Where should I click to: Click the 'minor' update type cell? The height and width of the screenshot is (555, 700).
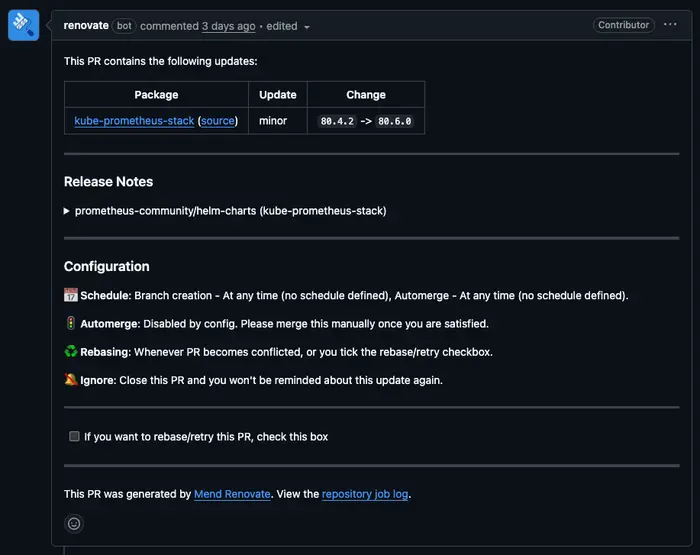pos(278,121)
